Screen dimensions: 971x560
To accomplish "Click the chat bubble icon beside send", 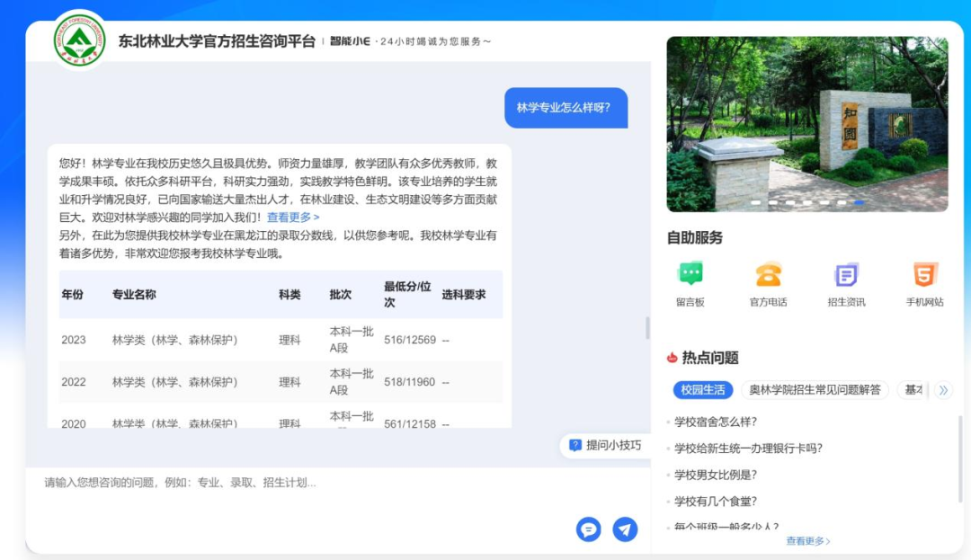I will [588, 529].
